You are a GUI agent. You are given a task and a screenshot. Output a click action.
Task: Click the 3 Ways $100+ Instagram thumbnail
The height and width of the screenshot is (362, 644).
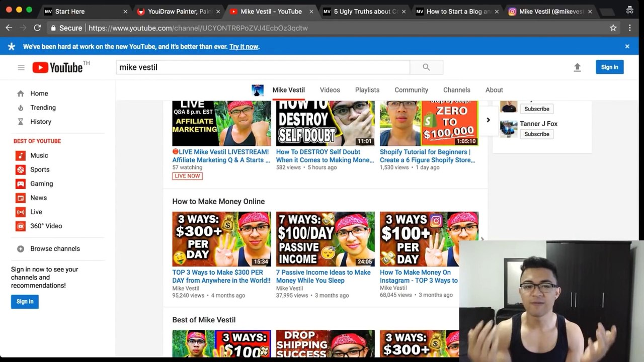coord(429,239)
